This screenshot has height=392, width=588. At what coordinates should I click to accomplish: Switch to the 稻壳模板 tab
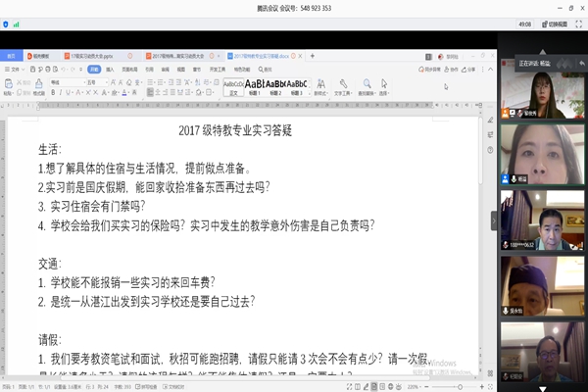pos(37,57)
